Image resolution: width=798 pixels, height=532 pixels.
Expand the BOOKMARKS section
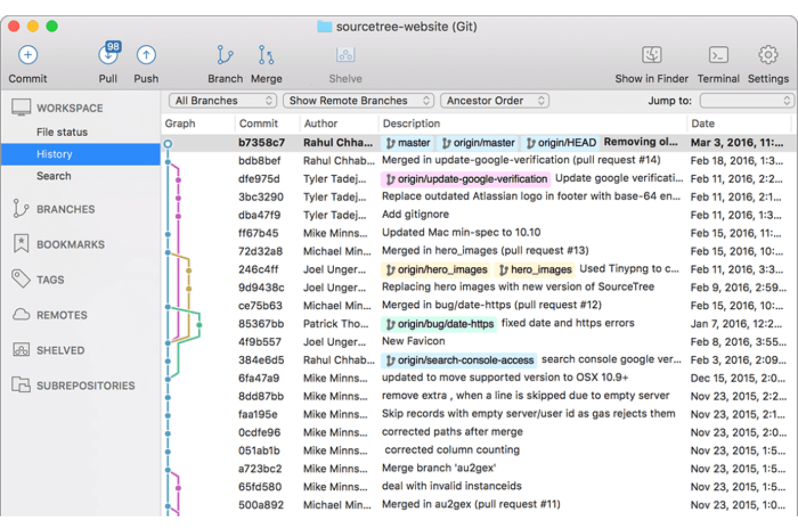pyautogui.click(x=71, y=244)
